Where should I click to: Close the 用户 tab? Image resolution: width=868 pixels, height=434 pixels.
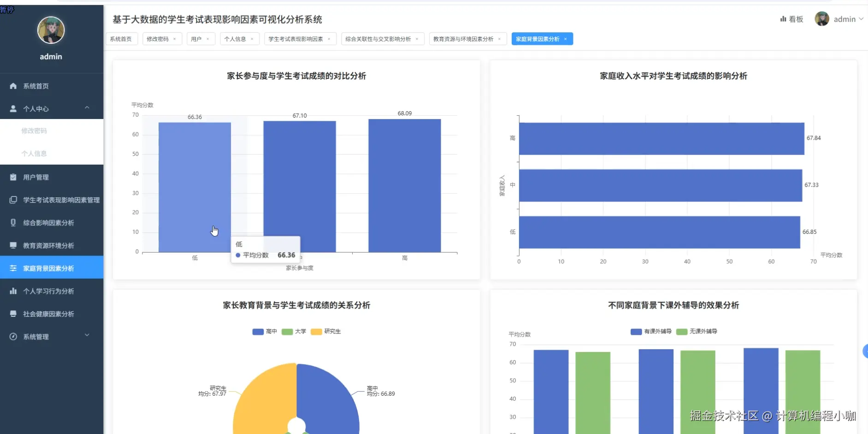pyautogui.click(x=208, y=39)
